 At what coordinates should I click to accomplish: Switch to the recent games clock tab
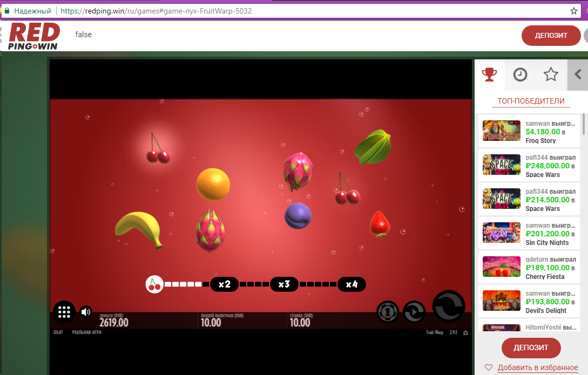pyautogui.click(x=520, y=74)
